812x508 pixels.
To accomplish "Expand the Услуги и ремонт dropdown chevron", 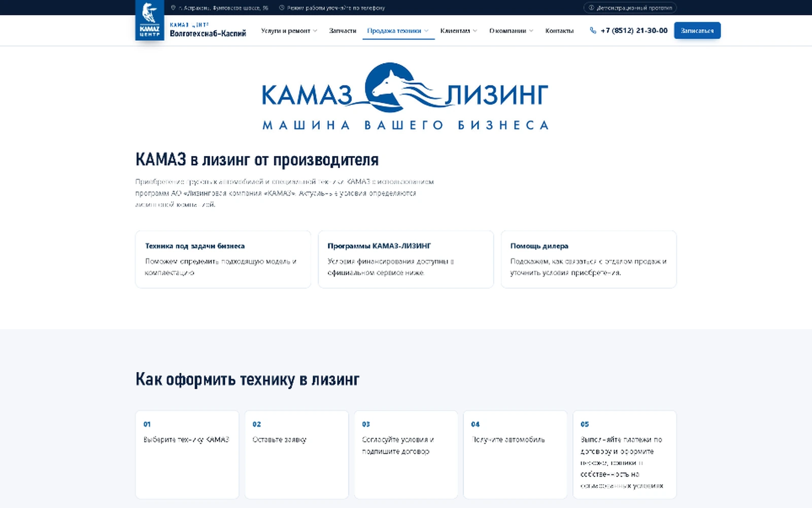I will (x=315, y=31).
